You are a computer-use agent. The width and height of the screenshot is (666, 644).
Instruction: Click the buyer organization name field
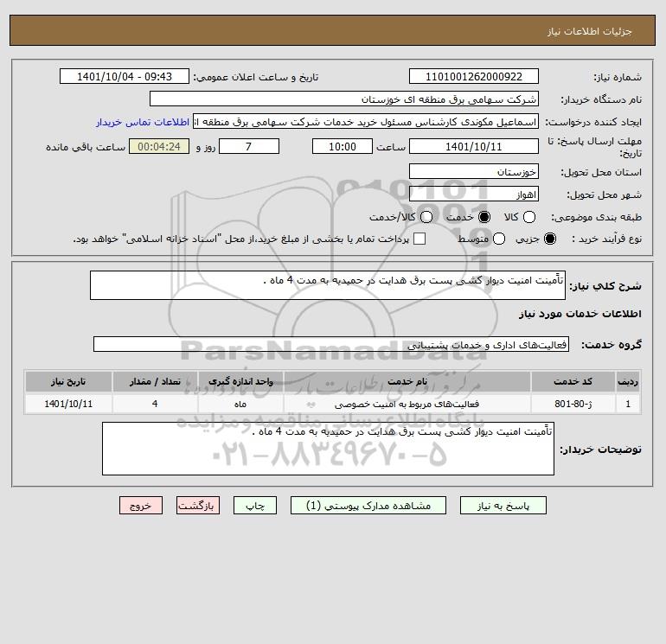344,99
